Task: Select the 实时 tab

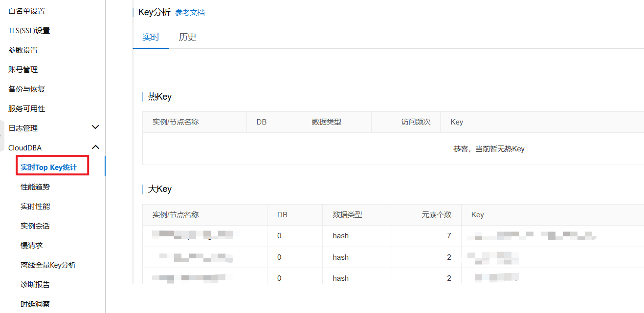Action: click(151, 37)
